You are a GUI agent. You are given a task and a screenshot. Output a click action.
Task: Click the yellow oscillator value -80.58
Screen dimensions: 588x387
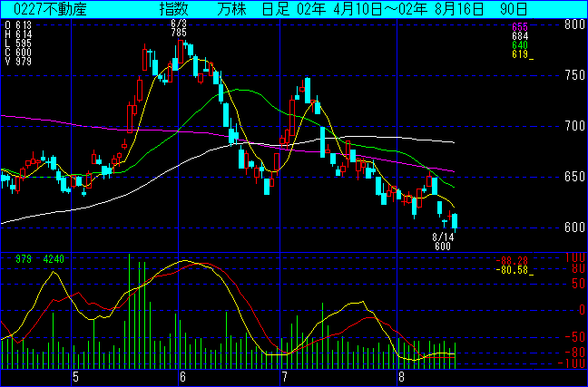pos(514,270)
